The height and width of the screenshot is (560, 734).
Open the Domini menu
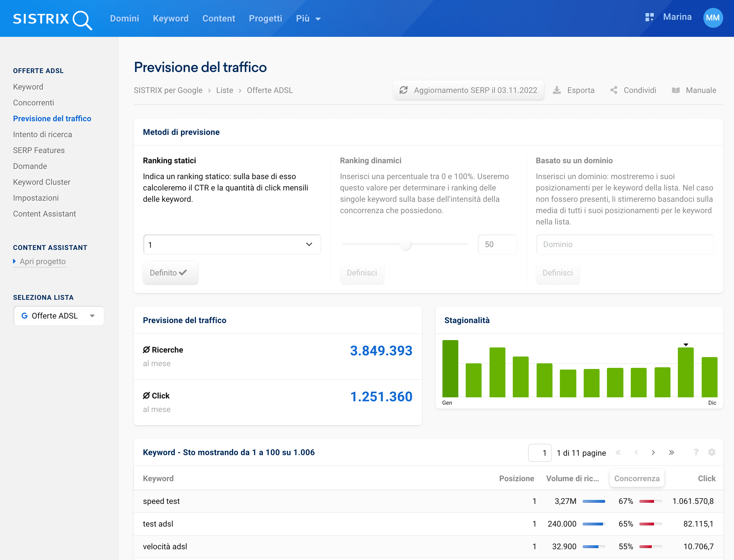125,19
